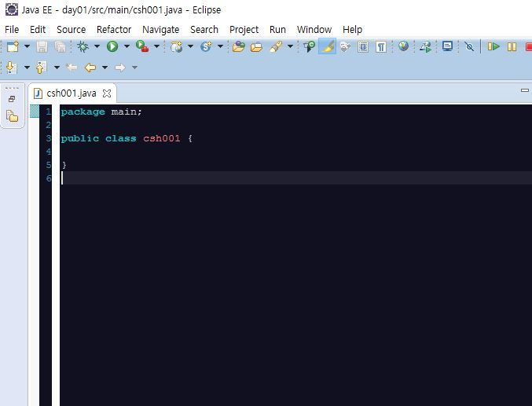Click the Save All icon
Image resolution: width=532 pixels, height=406 pixels.
[x=60, y=46]
